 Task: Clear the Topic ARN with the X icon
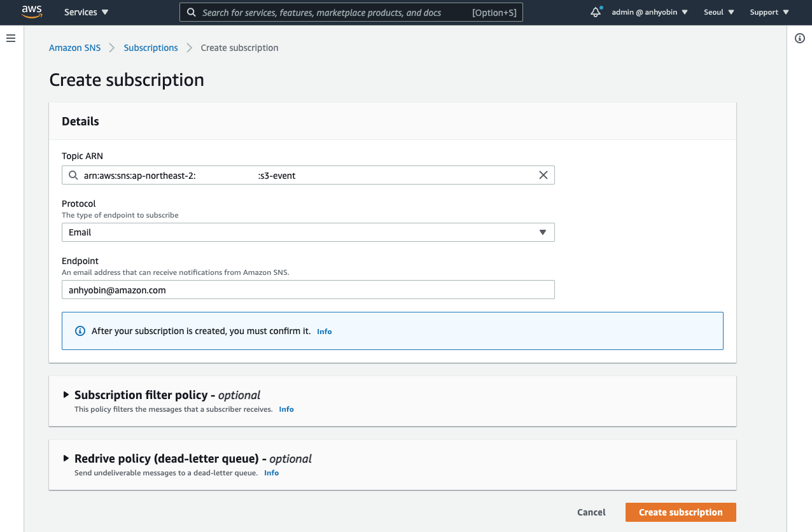point(543,175)
